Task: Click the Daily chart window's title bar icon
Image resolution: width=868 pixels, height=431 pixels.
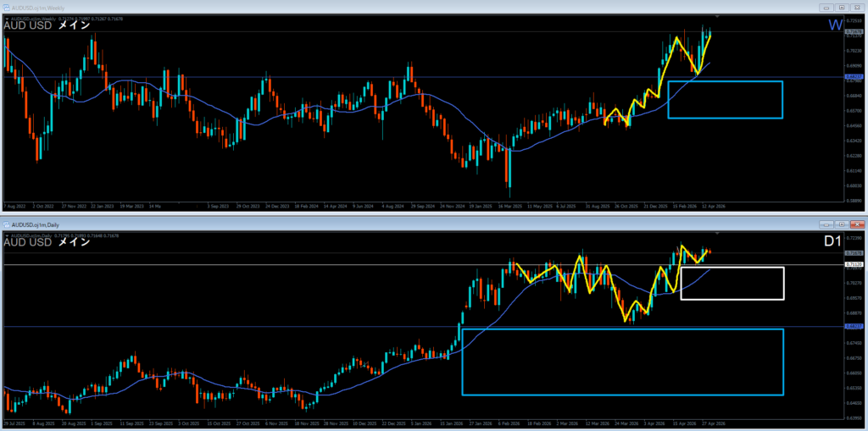Action: click(6, 225)
